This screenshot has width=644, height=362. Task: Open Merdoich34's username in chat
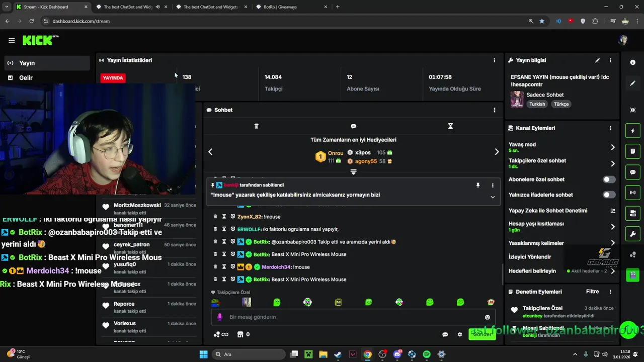pos(275,267)
